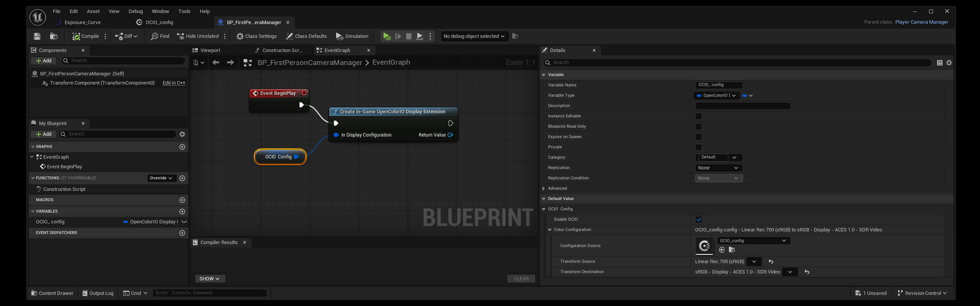
Task: Click Browse to asset in Content Browser icon
Action: coord(54,36)
